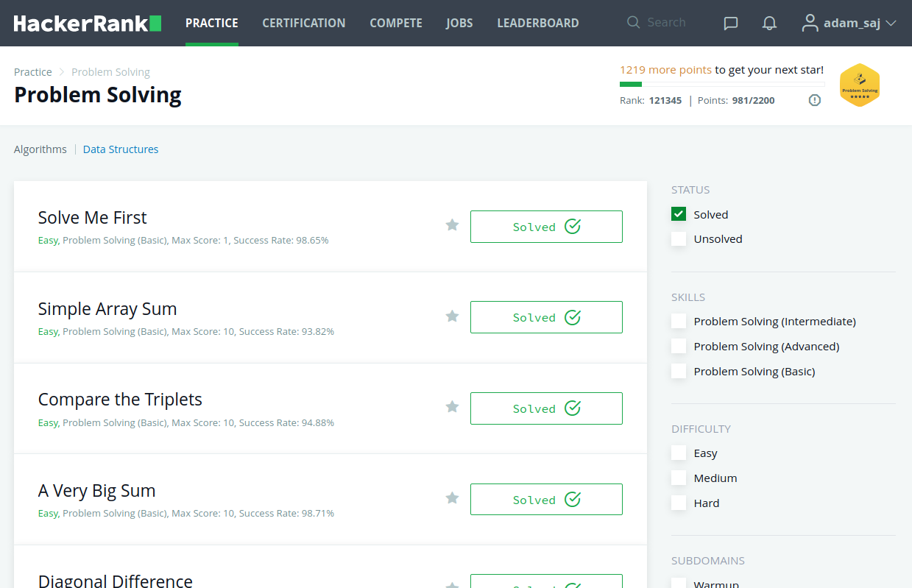Screen dimensions: 912x588
Task: Go to the Practice nav tab
Action: point(212,23)
